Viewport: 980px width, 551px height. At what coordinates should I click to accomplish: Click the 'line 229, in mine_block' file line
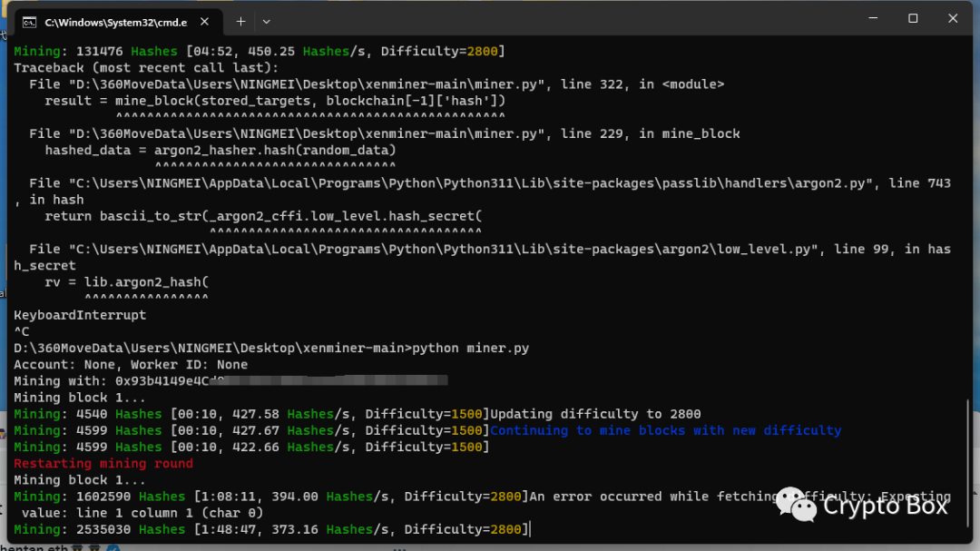click(385, 133)
